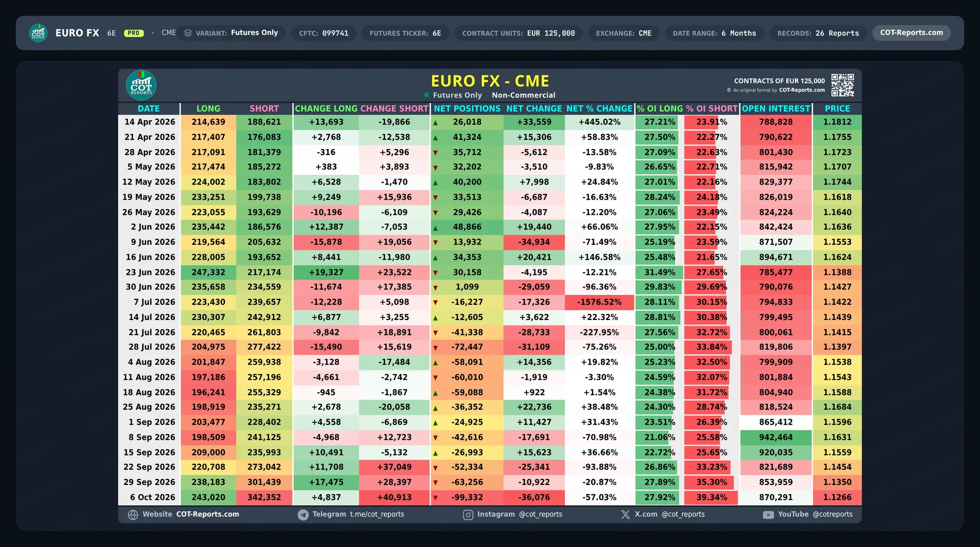This screenshot has width=980, height=547.
Task: Click the green PRO badge
Action: click(134, 33)
